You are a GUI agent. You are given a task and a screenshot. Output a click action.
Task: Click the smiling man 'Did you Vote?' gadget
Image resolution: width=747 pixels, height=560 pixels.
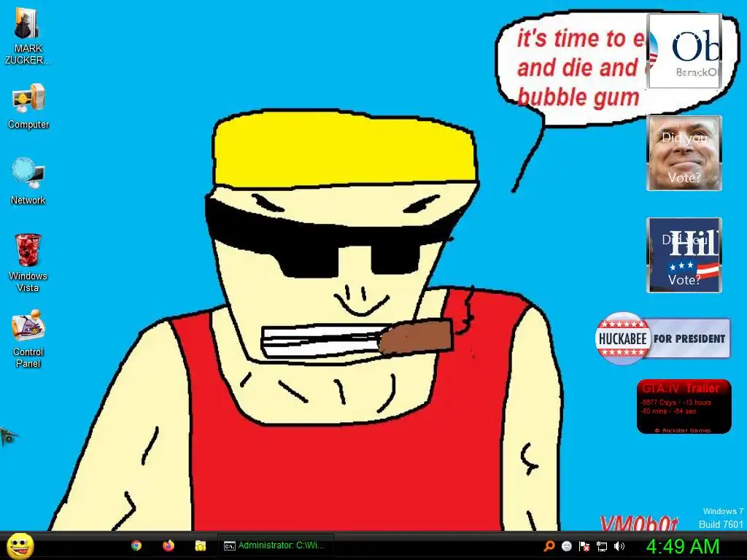click(x=684, y=153)
